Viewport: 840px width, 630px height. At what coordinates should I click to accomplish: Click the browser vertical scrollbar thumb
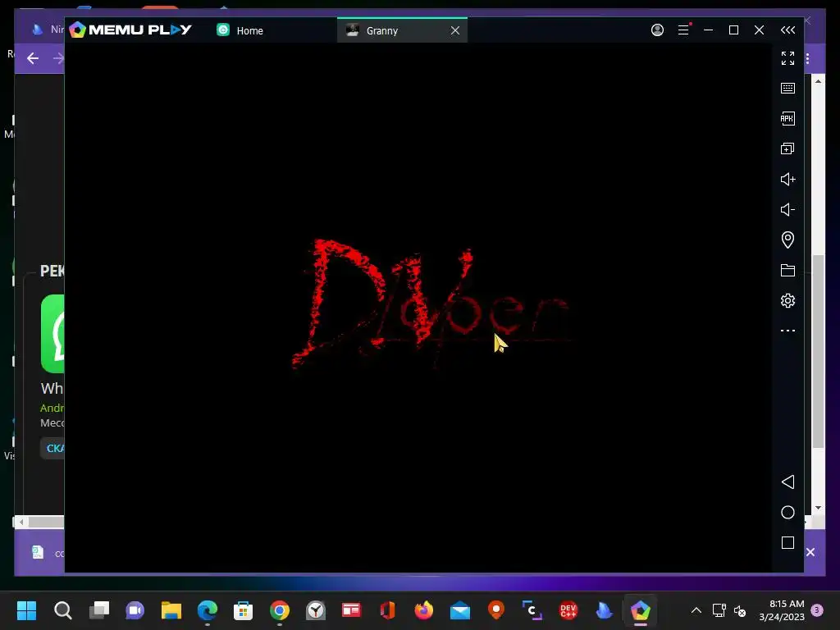pyautogui.click(x=818, y=351)
